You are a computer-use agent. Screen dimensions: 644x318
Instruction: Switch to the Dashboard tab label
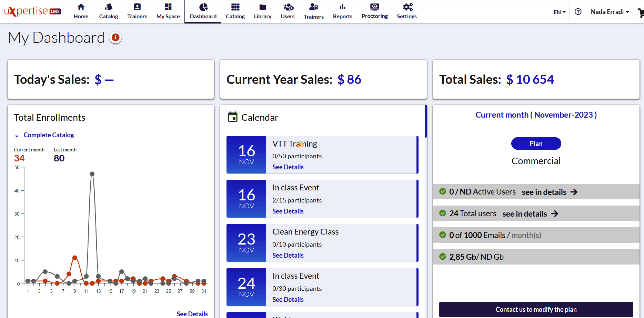click(x=203, y=16)
